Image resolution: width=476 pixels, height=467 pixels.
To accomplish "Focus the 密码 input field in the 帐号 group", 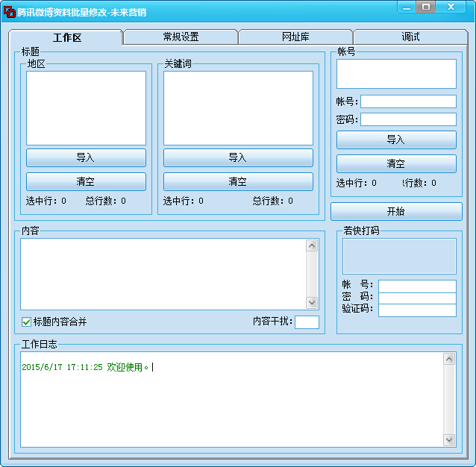I will pyautogui.click(x=408, y=119).
